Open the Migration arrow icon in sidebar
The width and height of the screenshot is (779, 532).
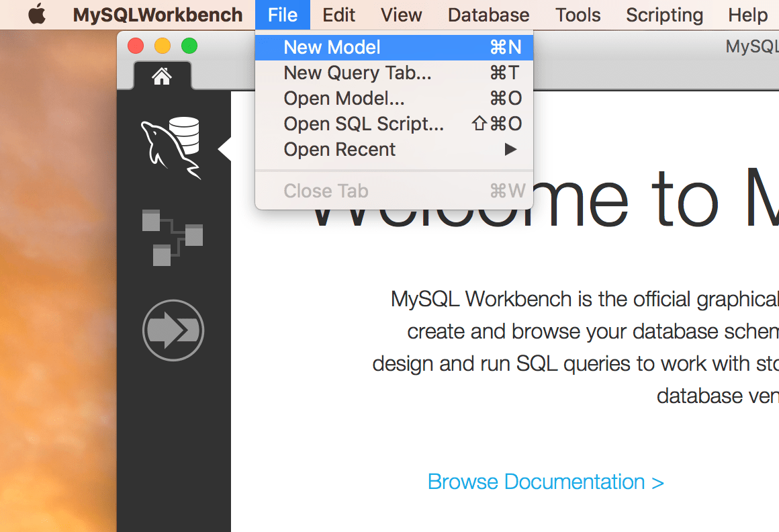click(x=173, y=330)
